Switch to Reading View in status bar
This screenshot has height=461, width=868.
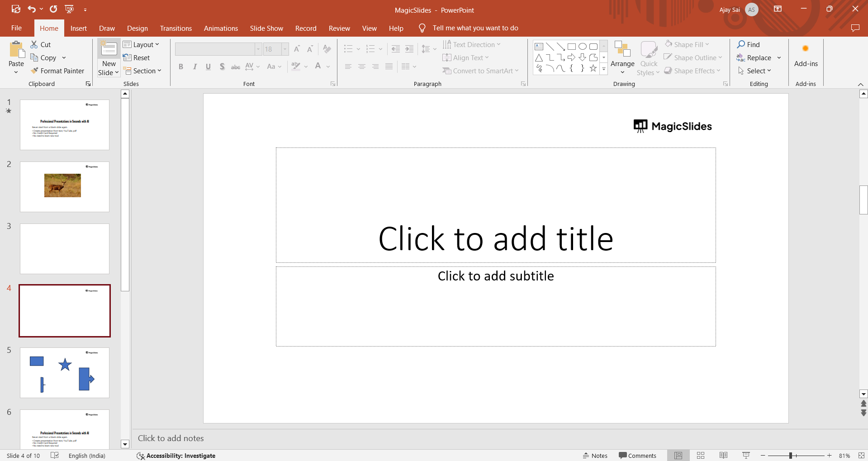coord(723,456)
